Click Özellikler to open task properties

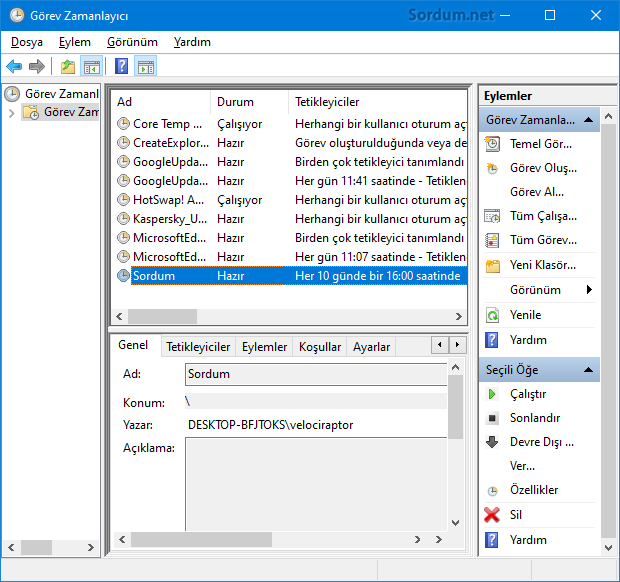point(534,490)
